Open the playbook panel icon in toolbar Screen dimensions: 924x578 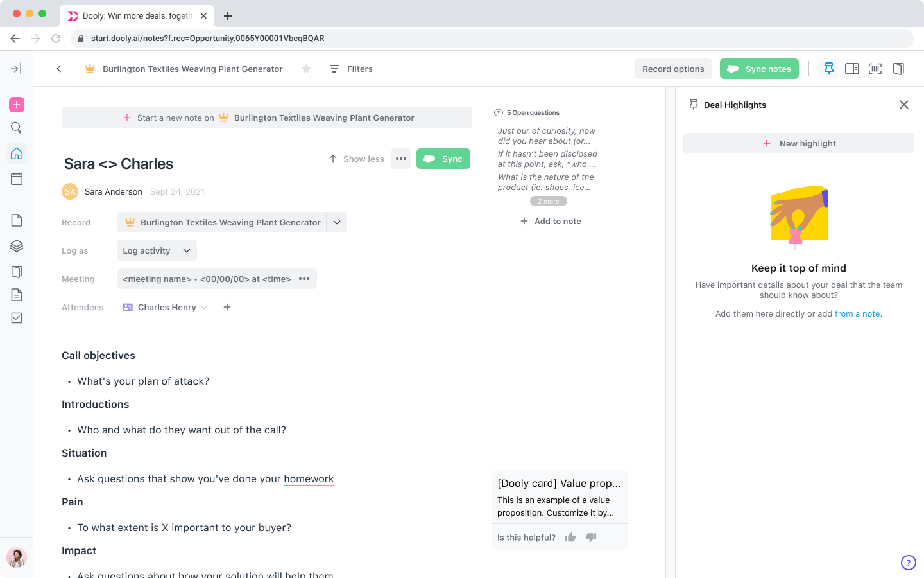[898, 69]
